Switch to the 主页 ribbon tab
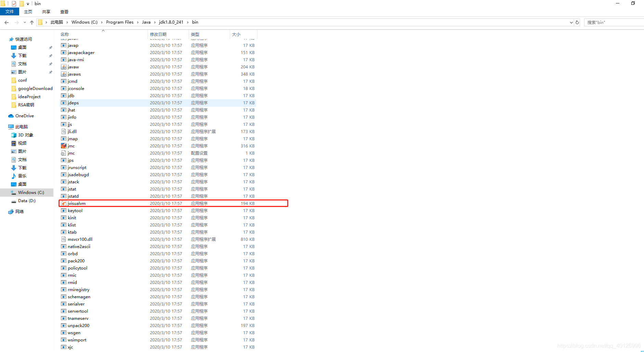This screenshot has width=644, height=352. [28, 12]
